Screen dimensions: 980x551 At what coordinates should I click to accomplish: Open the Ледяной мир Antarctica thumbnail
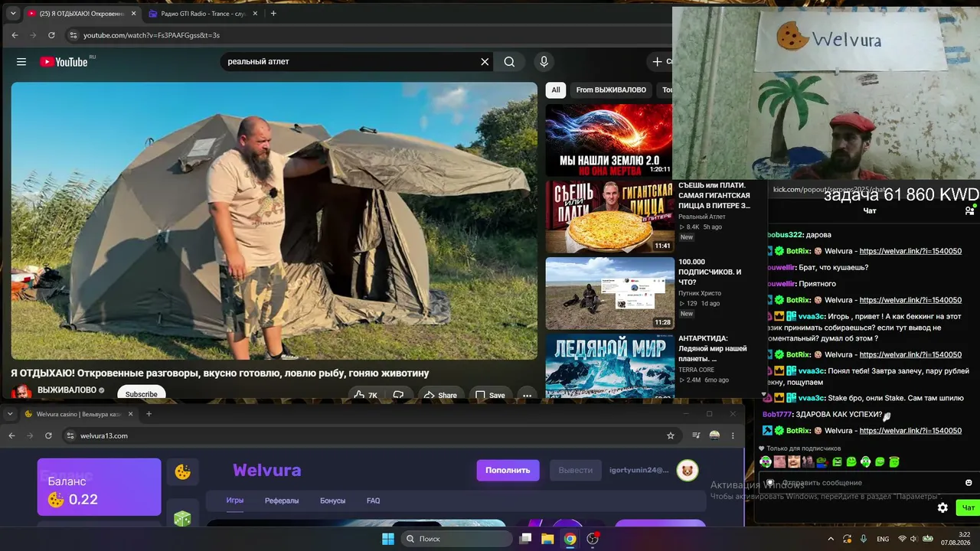609,366
